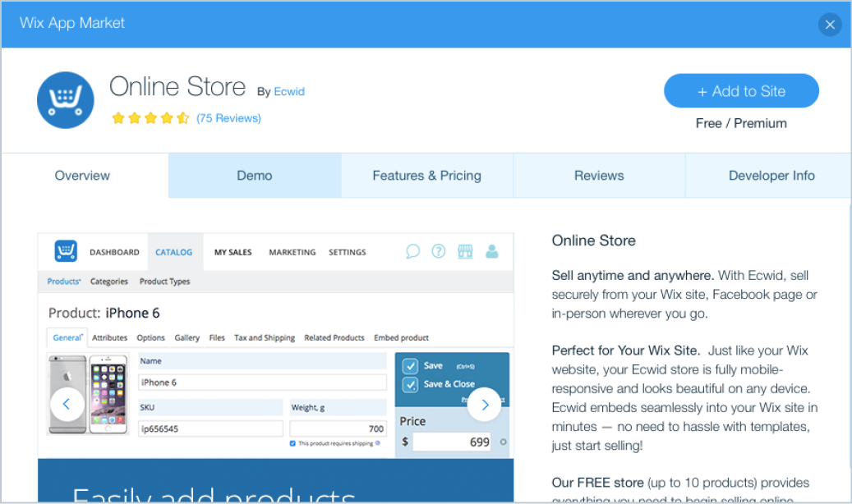Viewport: 852px width, 504px height.
Task: Switch to the Overview tab
Action: (x=82, y=176)
